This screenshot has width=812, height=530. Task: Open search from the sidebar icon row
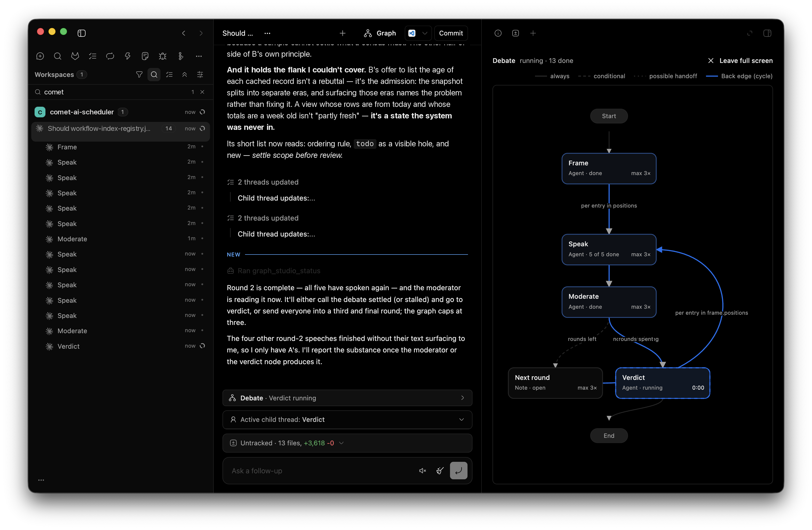tap(58, 56)
